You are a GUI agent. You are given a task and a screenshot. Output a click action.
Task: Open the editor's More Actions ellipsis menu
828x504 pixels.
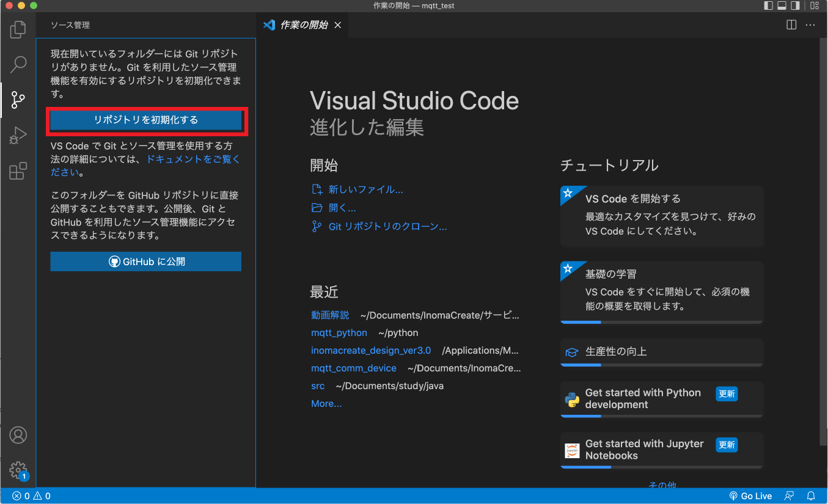tap(810, 25)
